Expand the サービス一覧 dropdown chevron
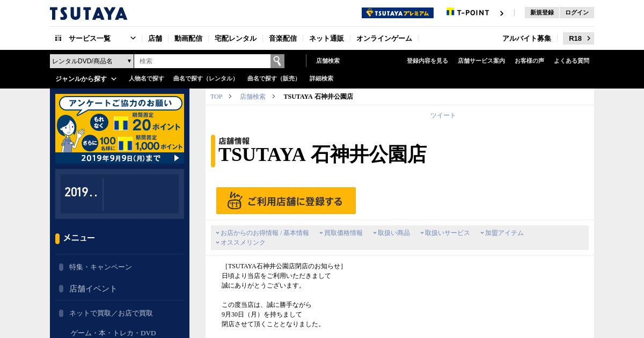This screenshot has width=644, height=338. tap(133, 38)
